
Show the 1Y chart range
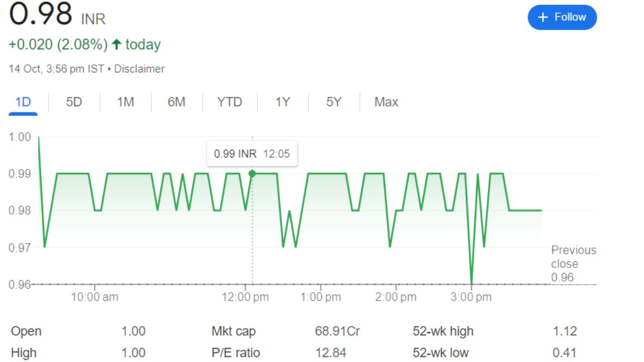(283, 102)
